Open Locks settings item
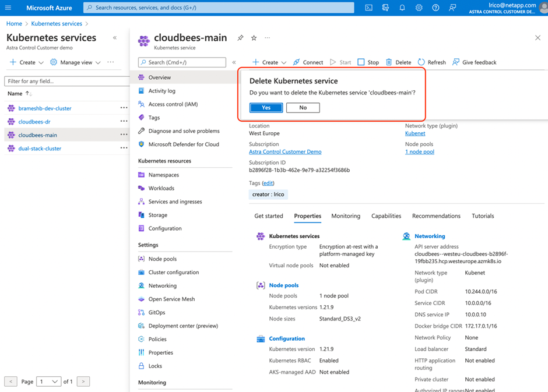This screenshot has width=548, height=392. (x=155, y=366)
